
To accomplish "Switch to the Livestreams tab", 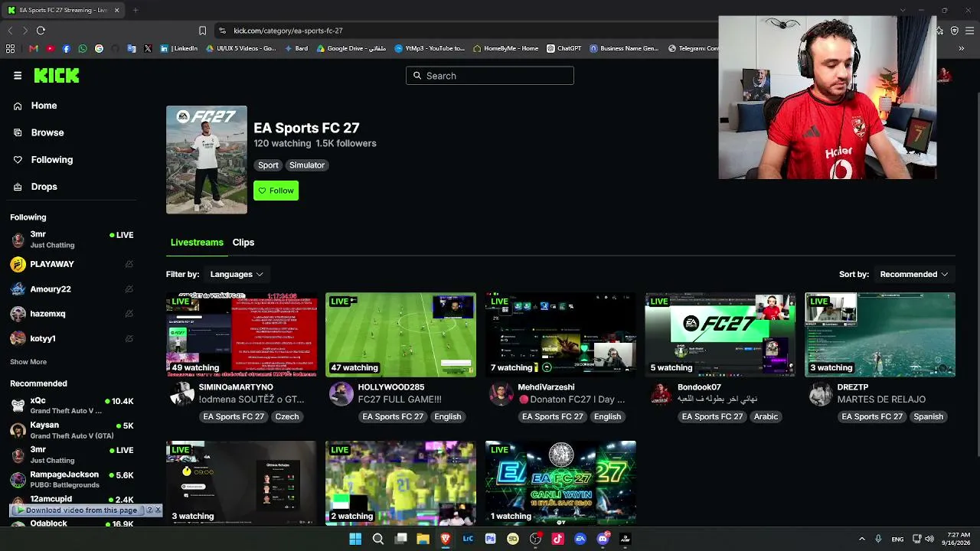I will (197, 243).
